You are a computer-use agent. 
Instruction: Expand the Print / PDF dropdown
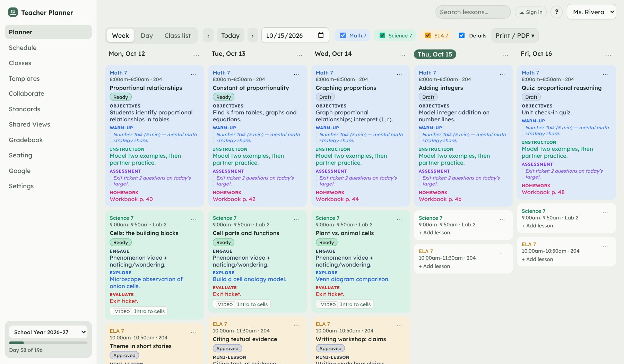point(515,35)
